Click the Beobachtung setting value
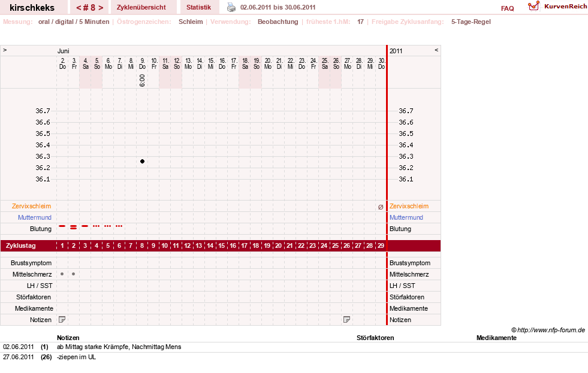Viewport: 588px width, 373px height. click(x=278, y=22)
